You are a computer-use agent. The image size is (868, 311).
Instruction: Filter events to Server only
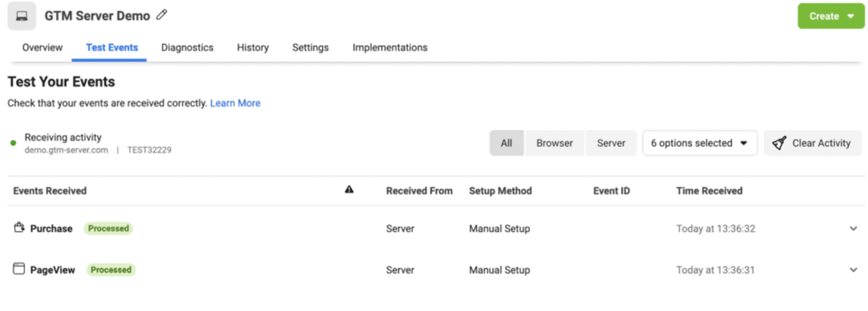611,143
